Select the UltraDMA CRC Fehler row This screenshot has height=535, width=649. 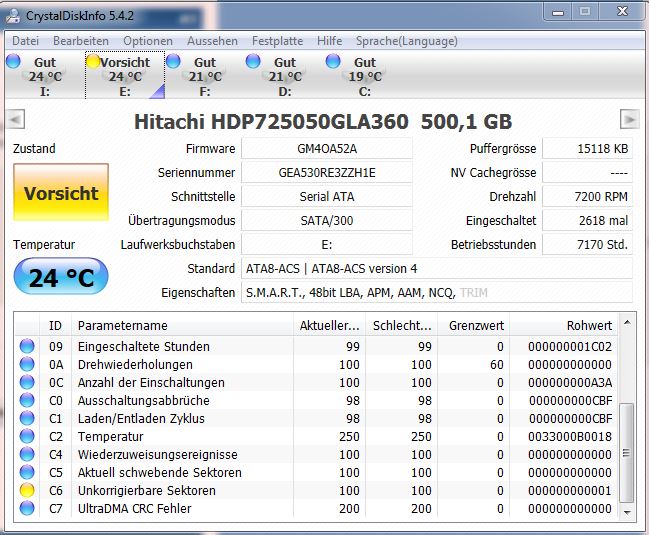317,508
